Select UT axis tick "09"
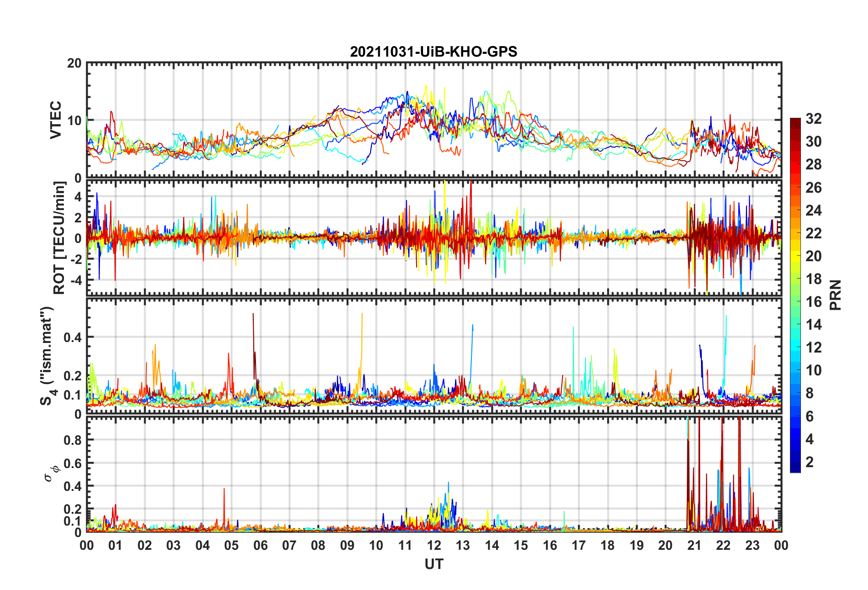 click(347, 546)
